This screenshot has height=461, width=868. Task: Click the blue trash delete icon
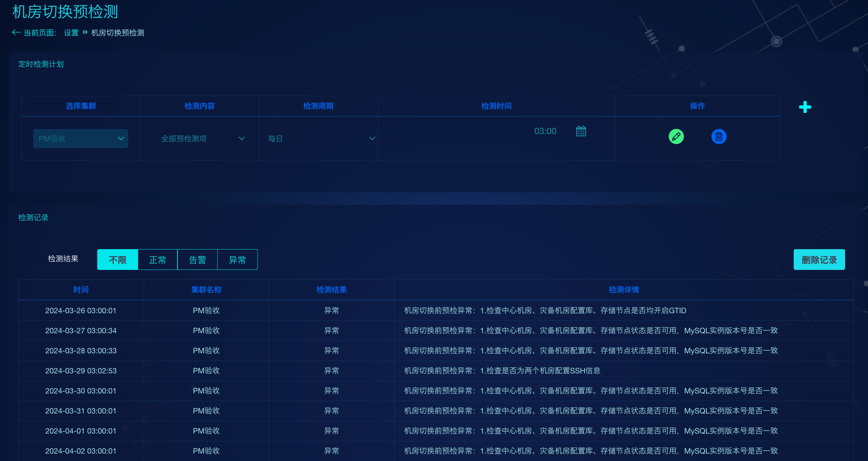click(719, 137)
